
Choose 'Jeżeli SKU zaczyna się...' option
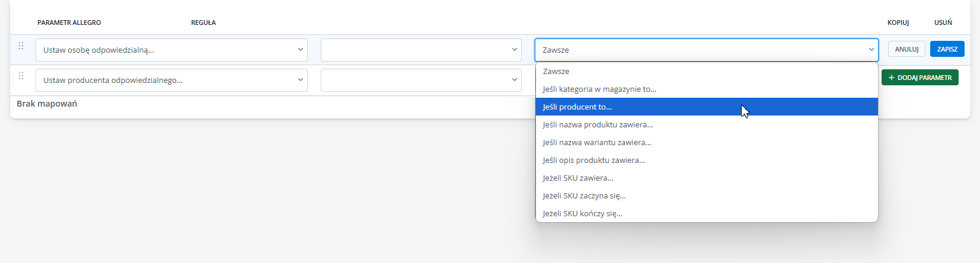[707, 195]
